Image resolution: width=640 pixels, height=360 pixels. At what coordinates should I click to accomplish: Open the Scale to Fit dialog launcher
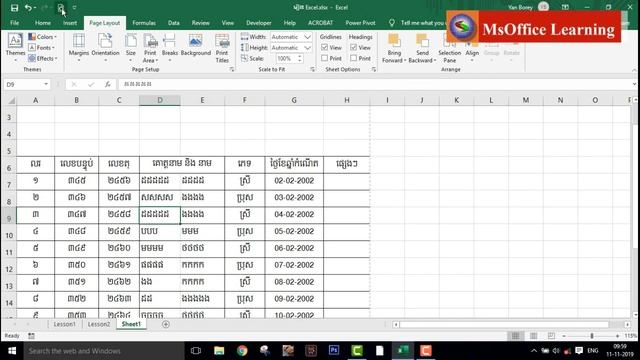(313, 70)
